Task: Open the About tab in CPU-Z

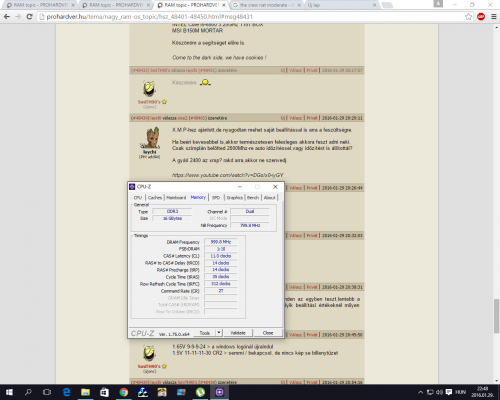Action: [270, 198]
